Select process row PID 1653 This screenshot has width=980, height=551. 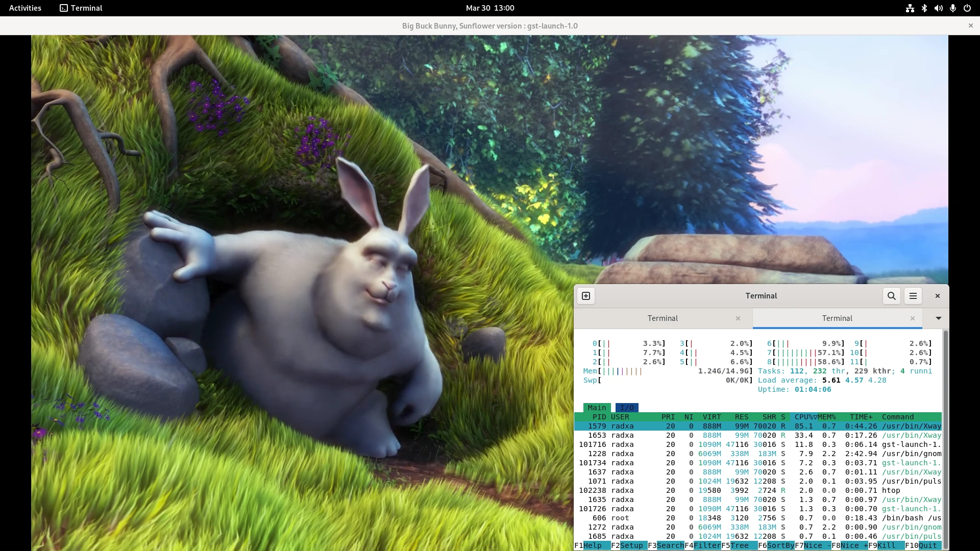pos(758,435)
